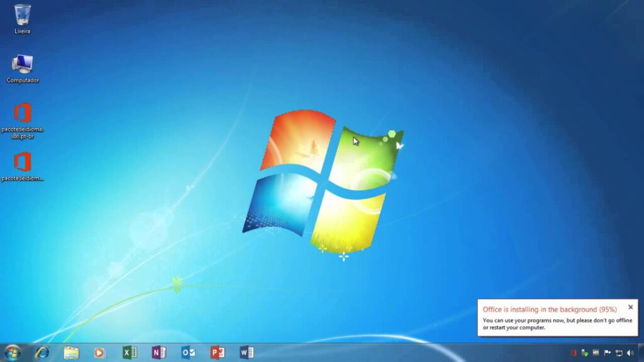The image size is (644, 362).
Task: Launch Outlook from the taskbar
Action: pos(188,353)
